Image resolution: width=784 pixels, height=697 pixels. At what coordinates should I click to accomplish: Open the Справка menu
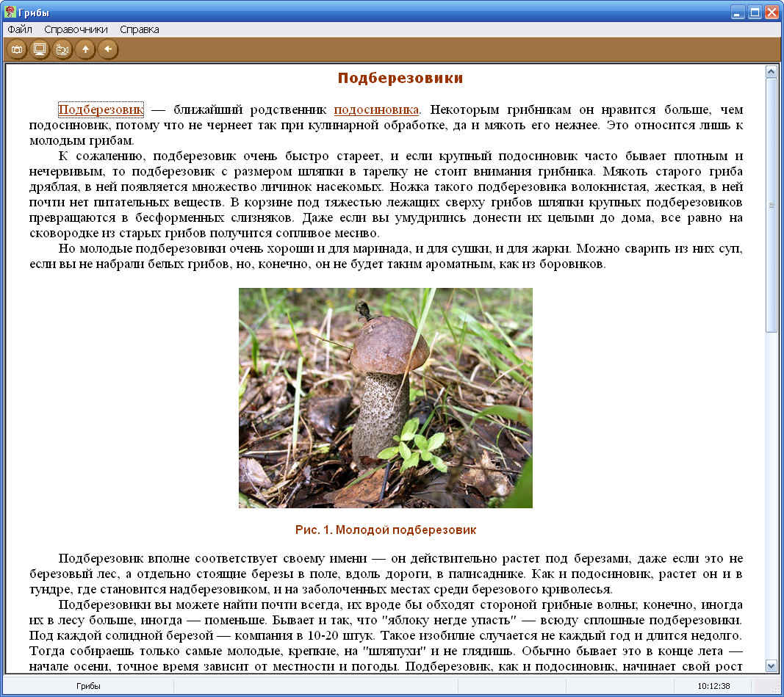click(139, 29)
